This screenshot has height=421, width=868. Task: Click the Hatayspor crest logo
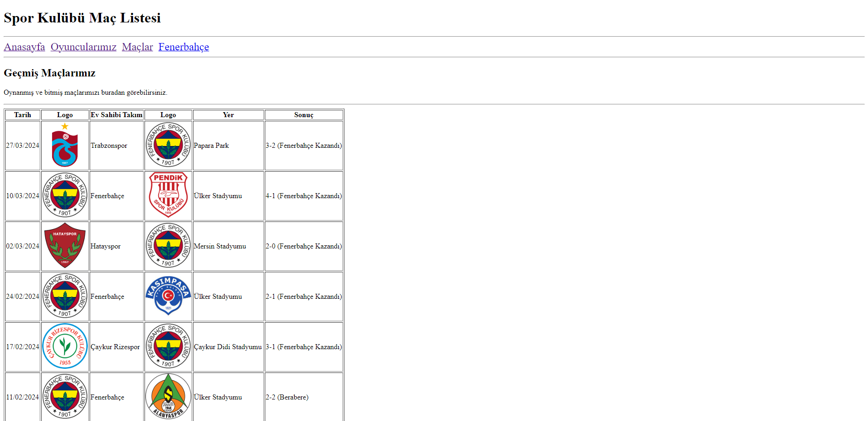[x=65, y=246]
